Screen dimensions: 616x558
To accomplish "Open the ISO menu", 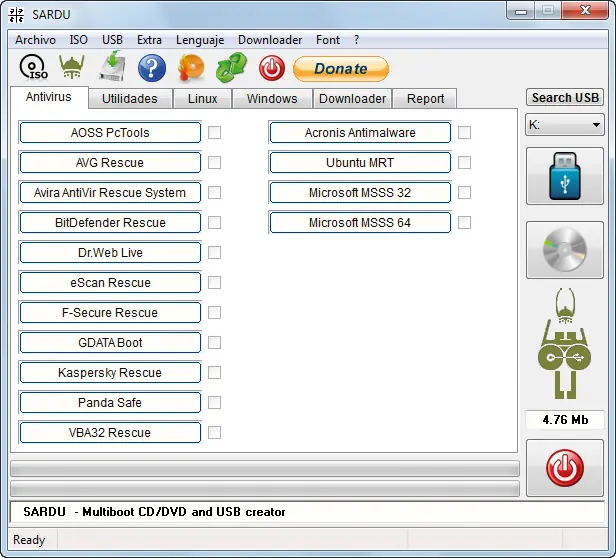I will [79, 40].
